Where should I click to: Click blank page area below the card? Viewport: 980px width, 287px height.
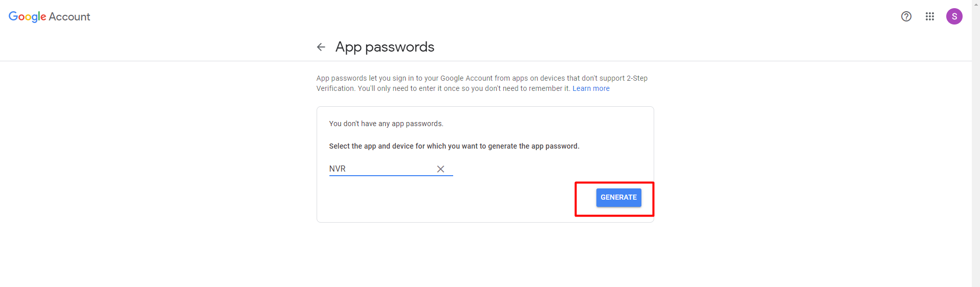[x=485, y=255]
